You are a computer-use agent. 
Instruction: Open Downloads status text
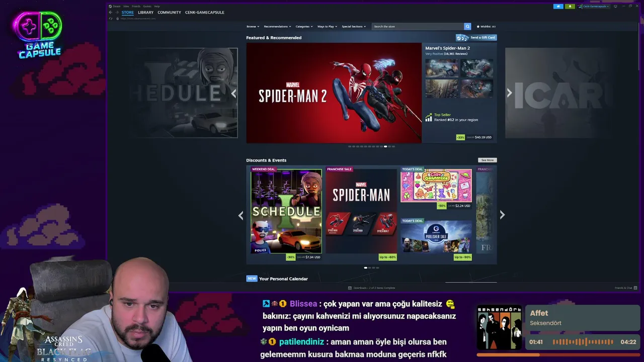tap(374, 288)
